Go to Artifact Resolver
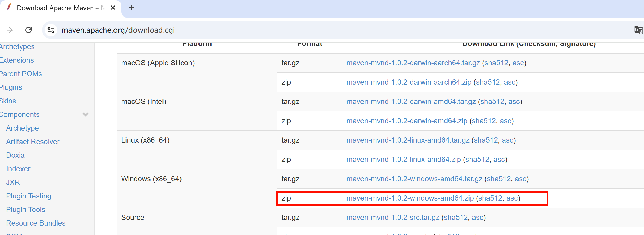 pyautogui.click(x=33, y=142)
